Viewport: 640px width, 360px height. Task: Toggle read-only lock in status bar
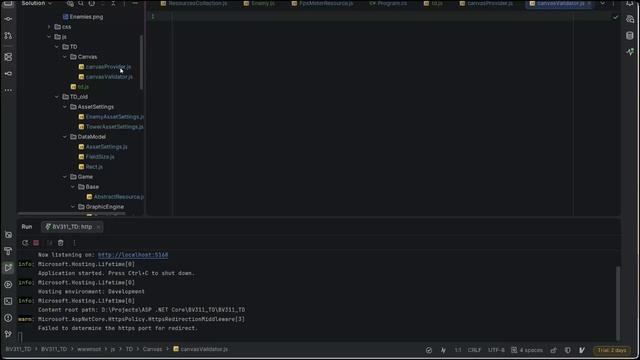[x=553, y=350]
